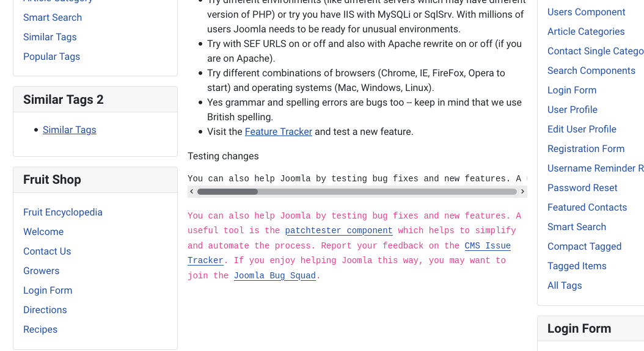Screen dimensions: 644x351
Task: Open the Contact Us link
Action: pos(47,251)
